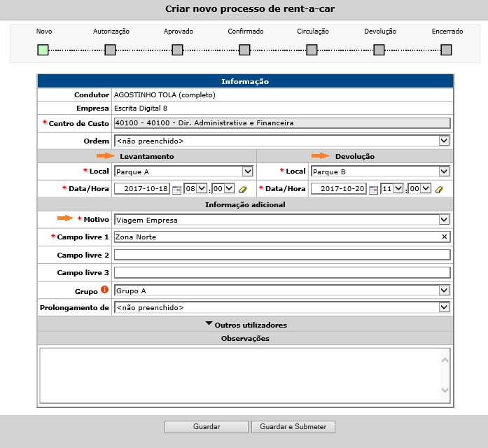Click Observações scrollbar up arrow
Image resolution: width=488 pixels, height=448 pixels.
point(445,360)
